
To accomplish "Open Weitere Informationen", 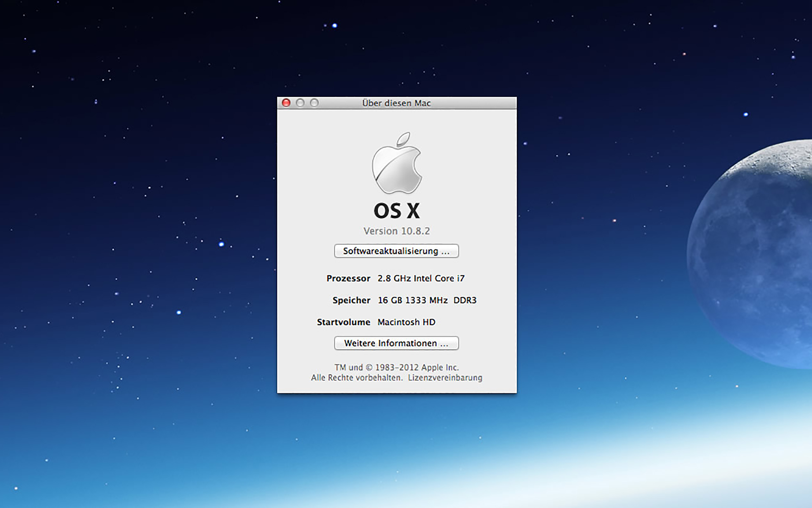I will click(x=396, y=343).
